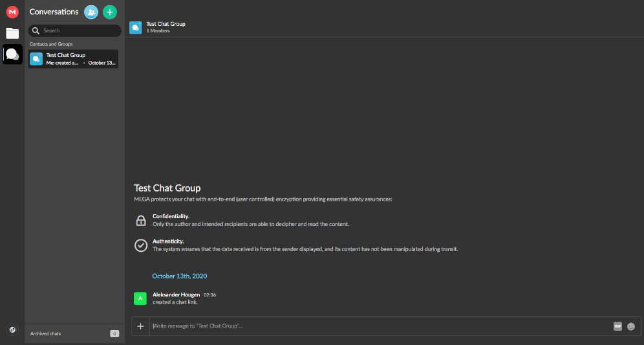Open the Cloud Drive folder icon
This screenshot has width=644, height=345.
pos(12,33)
